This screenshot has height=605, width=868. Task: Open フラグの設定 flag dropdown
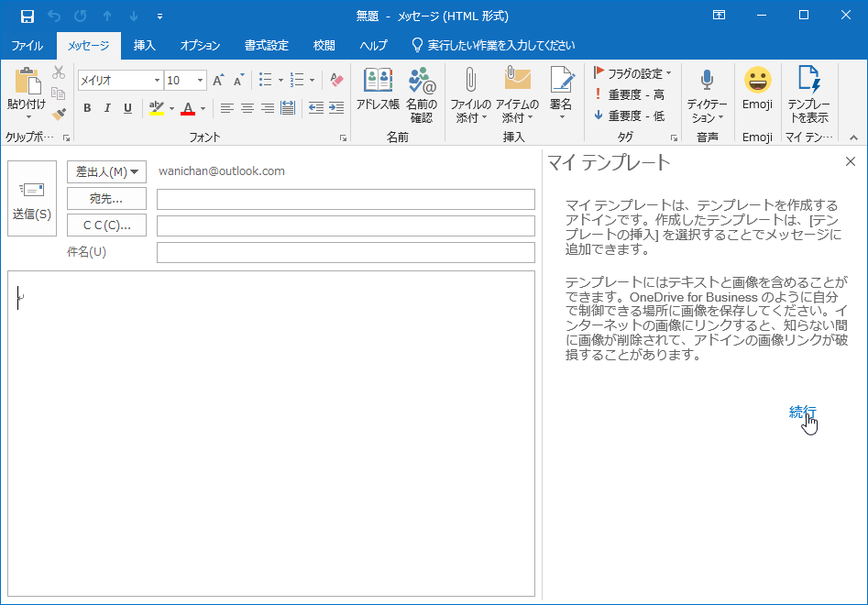632,73
